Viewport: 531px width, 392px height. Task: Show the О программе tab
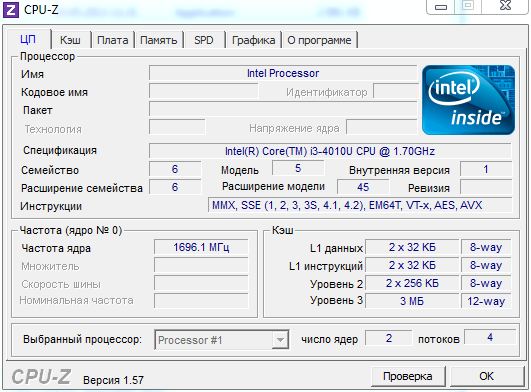point(319,40)
